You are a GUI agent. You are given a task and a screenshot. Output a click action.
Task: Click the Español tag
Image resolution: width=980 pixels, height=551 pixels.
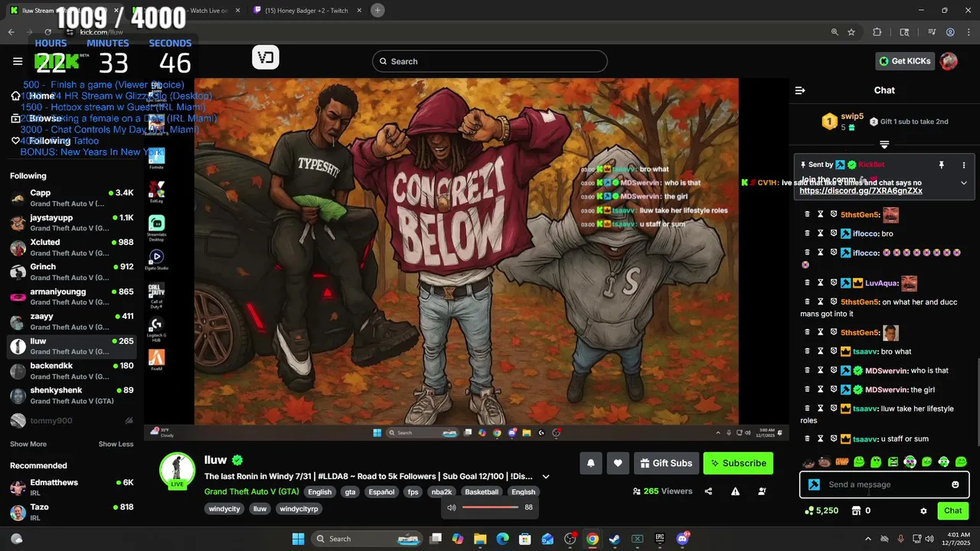pos(381,492)
